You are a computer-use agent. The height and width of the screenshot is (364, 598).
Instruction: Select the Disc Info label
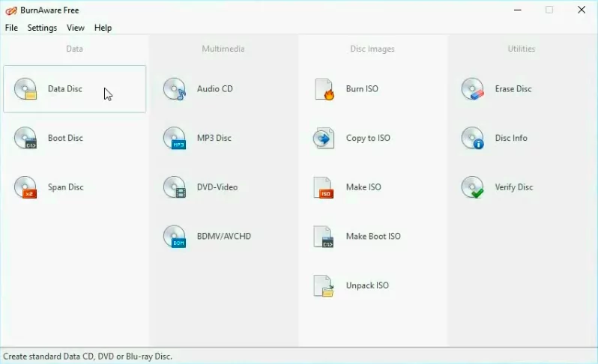511,138
